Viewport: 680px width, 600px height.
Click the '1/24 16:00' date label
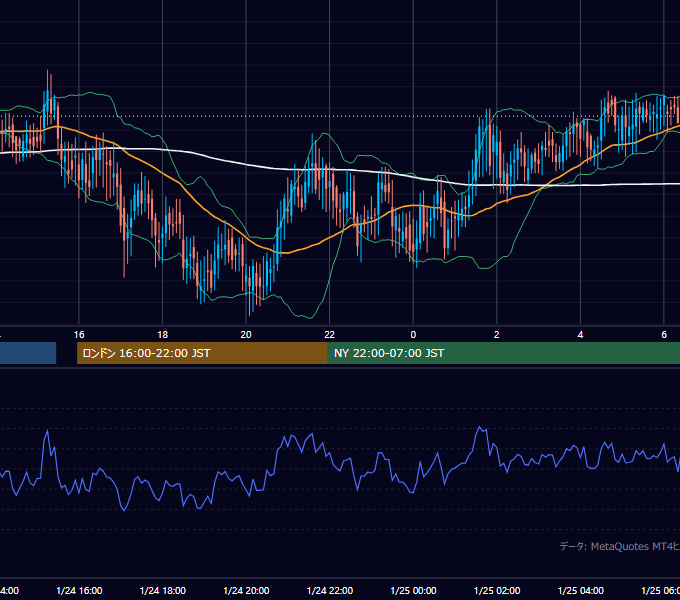(79, 590)
